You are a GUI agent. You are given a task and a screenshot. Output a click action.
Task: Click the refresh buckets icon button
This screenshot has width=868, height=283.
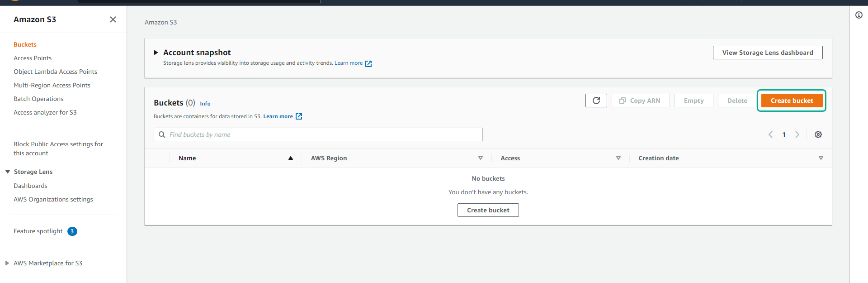click(596, 101)
